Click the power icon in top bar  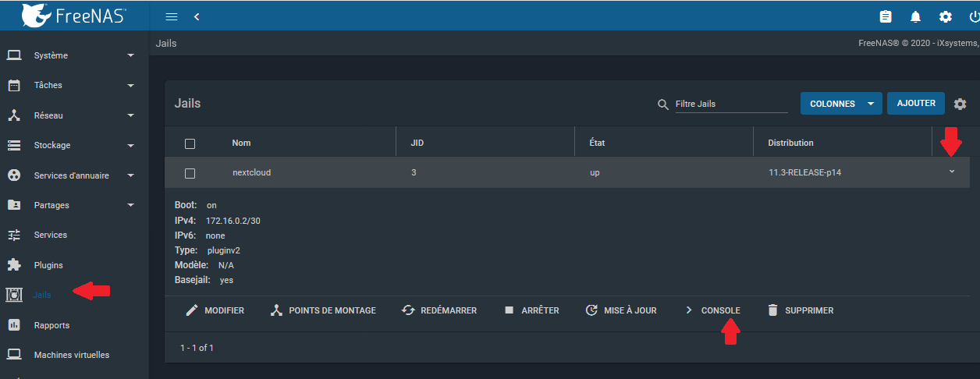click(973, 16)
